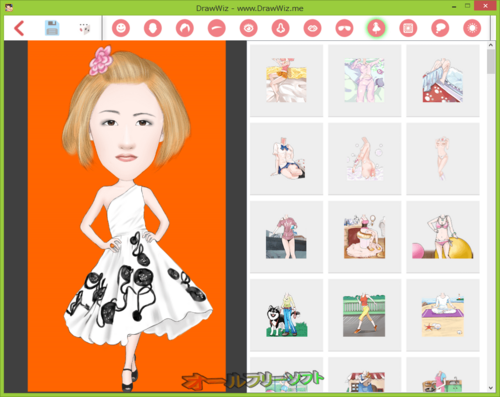
Task: Choose the bubbles pose thumbnail
Action: pos(364,159)
